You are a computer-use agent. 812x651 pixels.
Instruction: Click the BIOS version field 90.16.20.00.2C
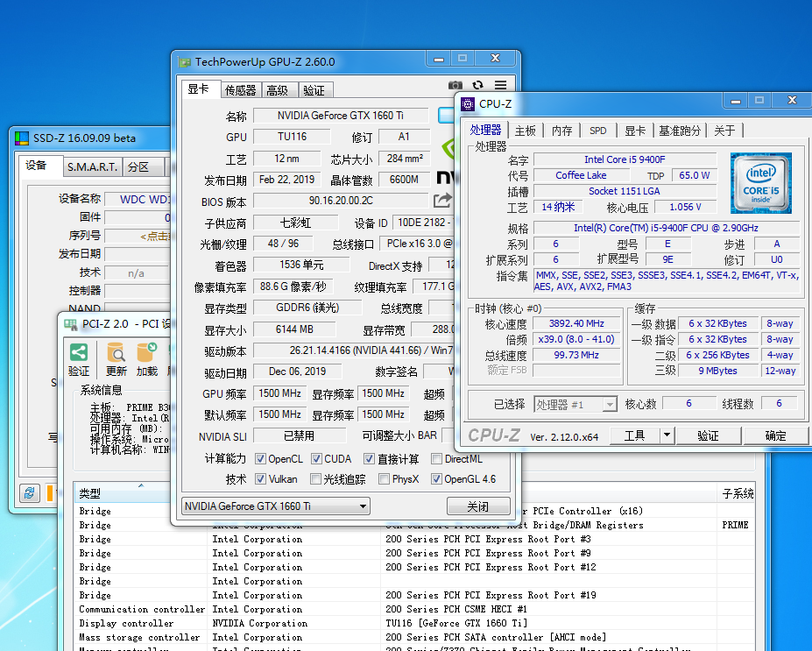click(x=341, y=201)
